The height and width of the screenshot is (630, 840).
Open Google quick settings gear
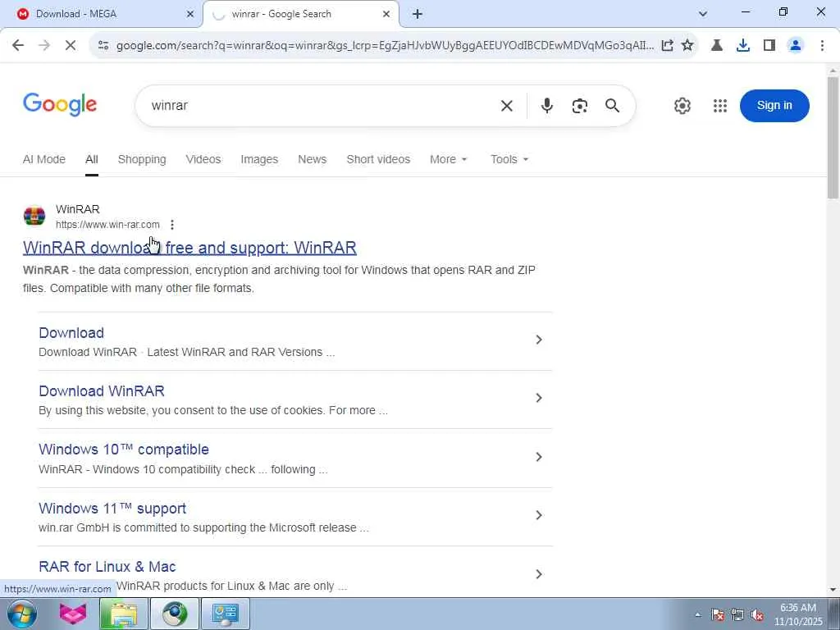pos(682,106)
